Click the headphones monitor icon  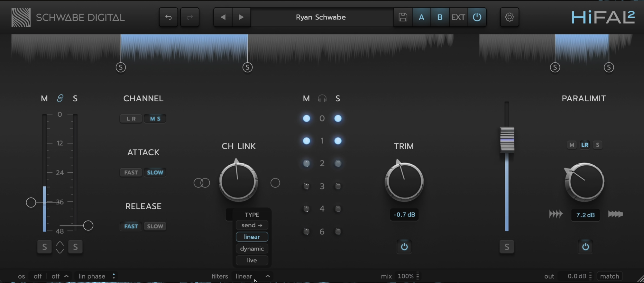pos(322,98)
